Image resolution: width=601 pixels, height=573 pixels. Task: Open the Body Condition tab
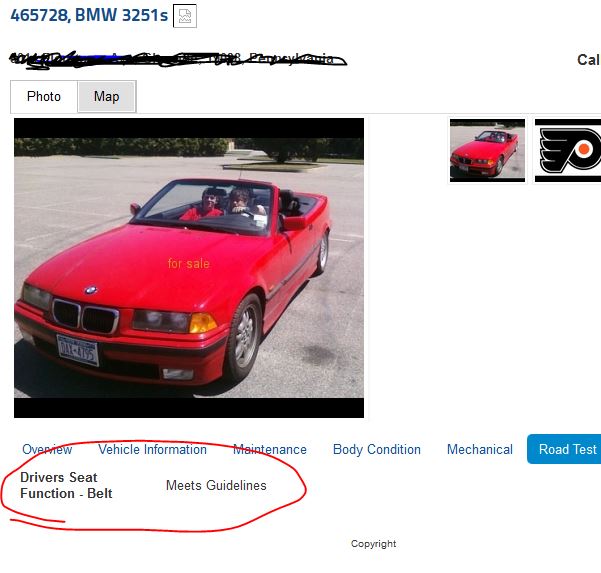click(x=377, y=449)
